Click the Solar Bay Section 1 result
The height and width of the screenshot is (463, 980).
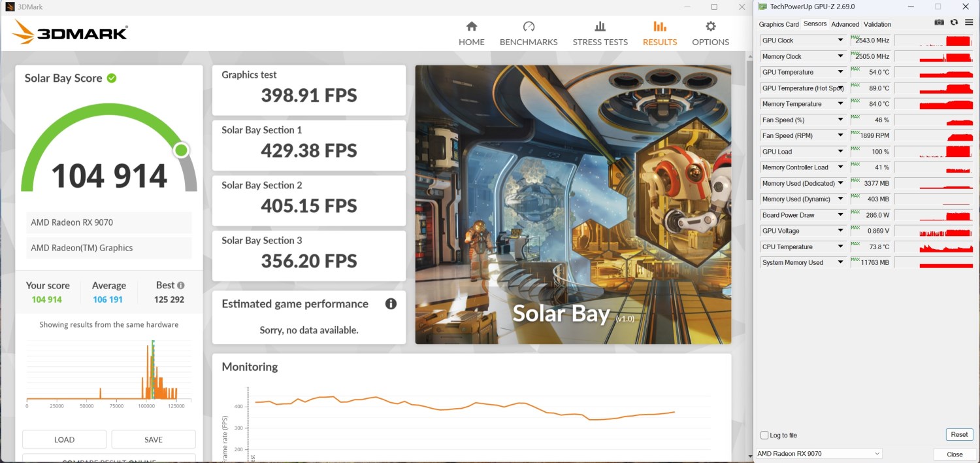point(309,145)
